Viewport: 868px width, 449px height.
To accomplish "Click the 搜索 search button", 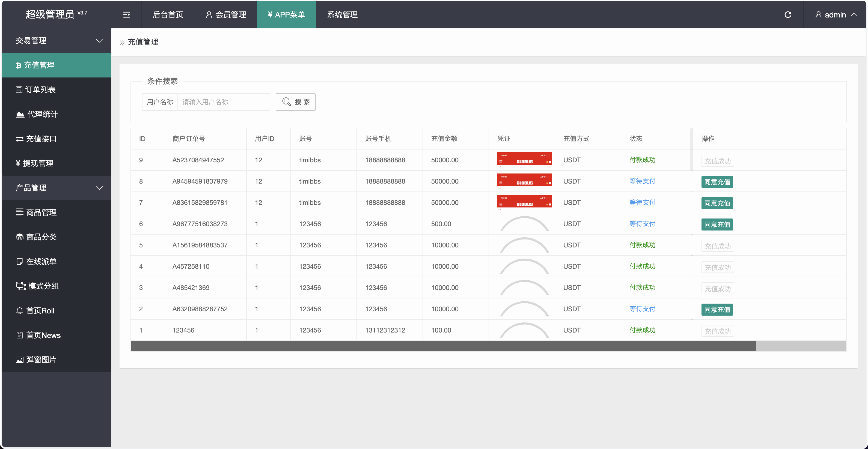I will tap(296, 102).
